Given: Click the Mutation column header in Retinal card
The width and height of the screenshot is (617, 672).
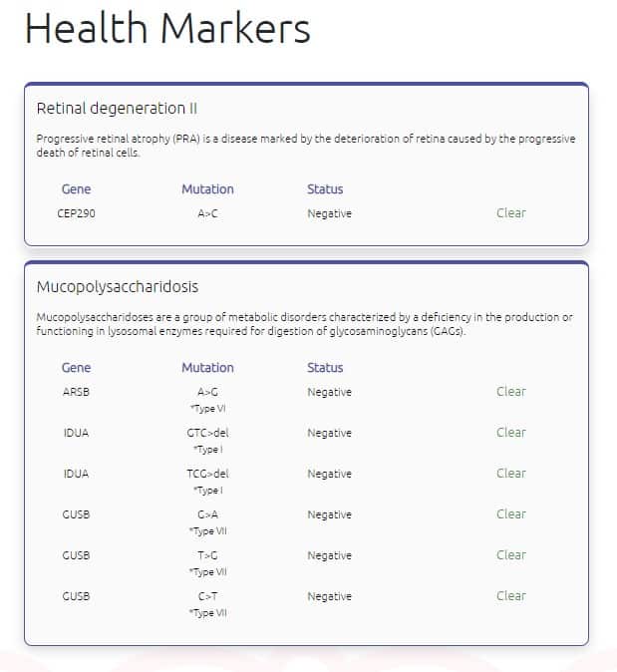Looking at the screenshot, I should click(x=207, y=189).
